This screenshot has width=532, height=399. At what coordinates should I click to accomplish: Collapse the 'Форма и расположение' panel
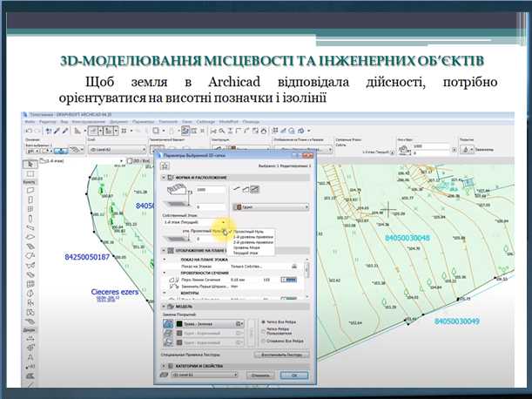point(164,178)
